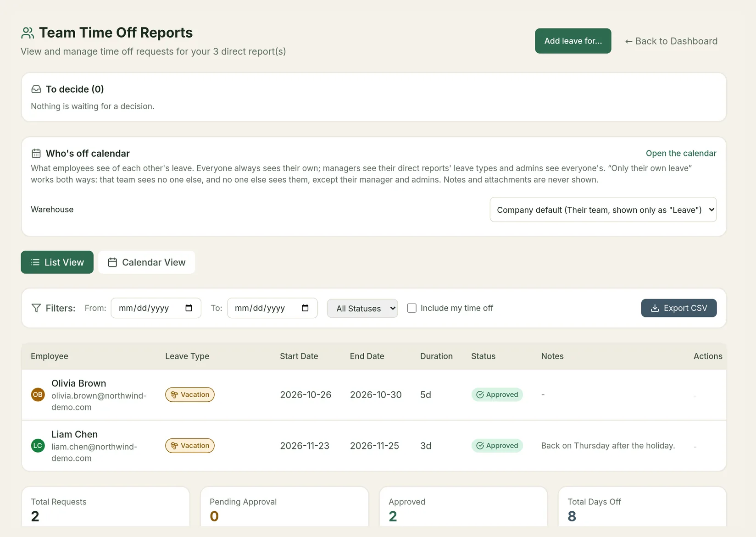Viewport: 756px width, 537px height.
Task: Click the End Date column header
Action: (x=367, y=356)
